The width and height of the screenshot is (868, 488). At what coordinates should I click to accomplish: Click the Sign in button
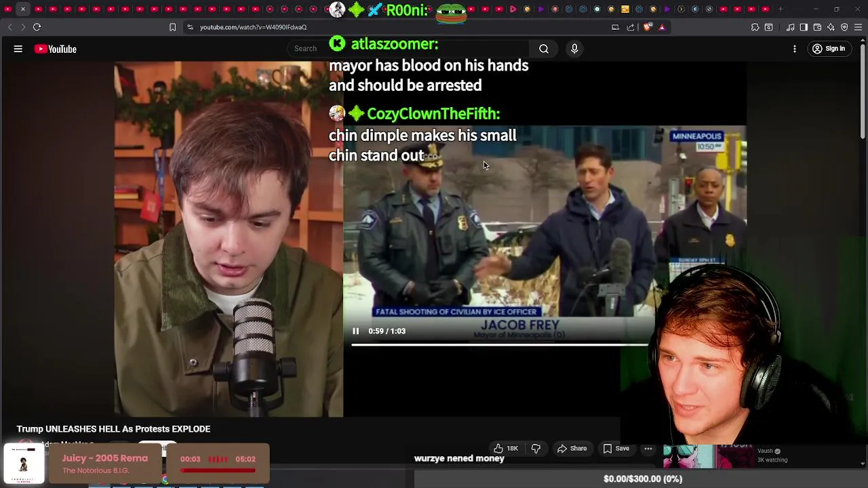pos(829,49)
